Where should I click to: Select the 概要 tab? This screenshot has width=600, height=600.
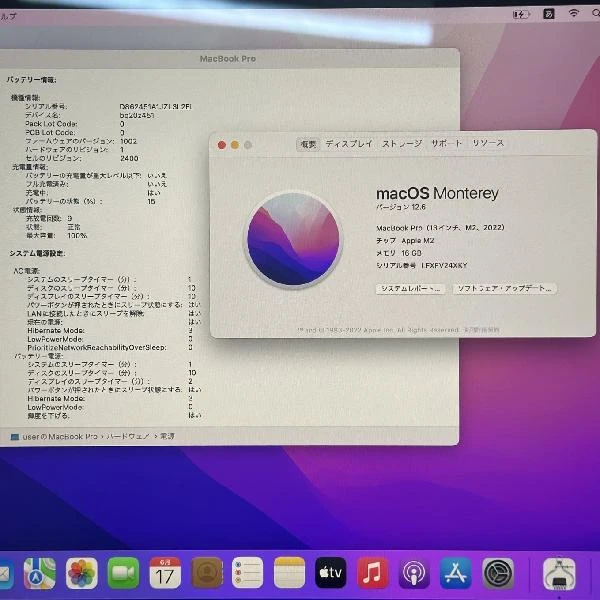(308, 145)
